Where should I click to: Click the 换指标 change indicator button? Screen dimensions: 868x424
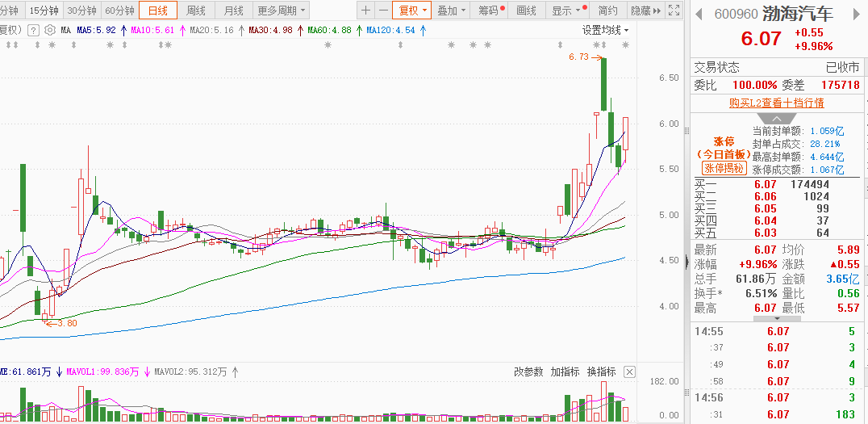click(601, 372)
